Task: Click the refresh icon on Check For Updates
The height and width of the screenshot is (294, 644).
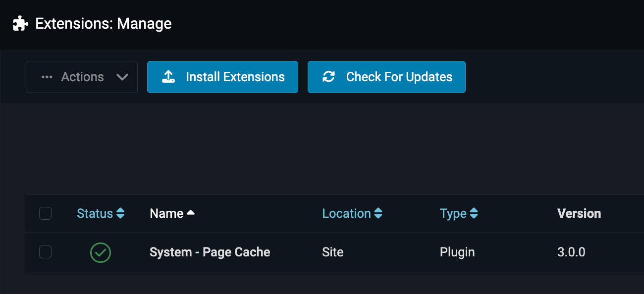Action: (x=328, y=77)
